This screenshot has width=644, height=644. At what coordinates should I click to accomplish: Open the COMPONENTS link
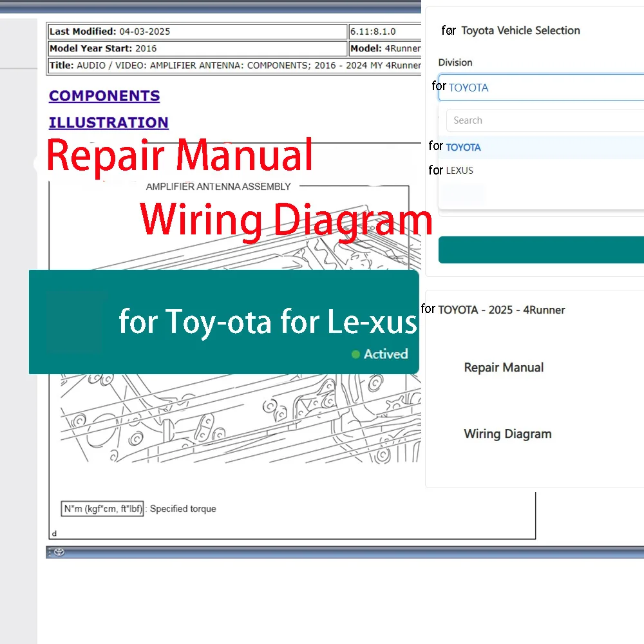[x=104, y=96]
